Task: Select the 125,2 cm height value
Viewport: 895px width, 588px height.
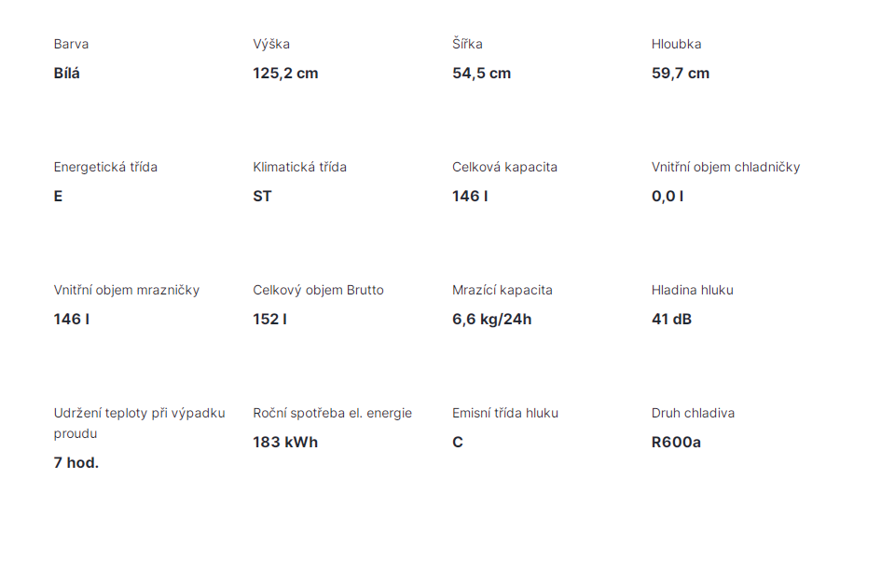Action: 285,74
